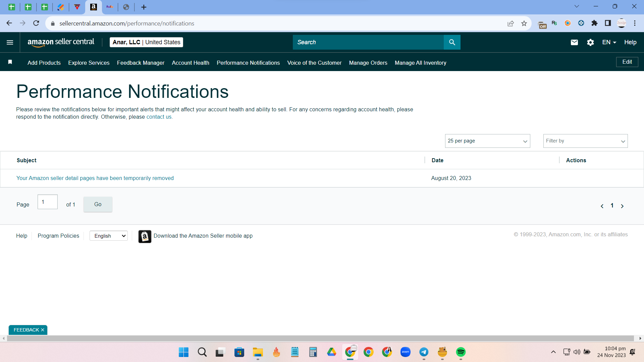This screenshot has height=362, width=644.
Task: Switch to the Amazon browser tab
Action: pyautogui.click(x=94, y=7)
